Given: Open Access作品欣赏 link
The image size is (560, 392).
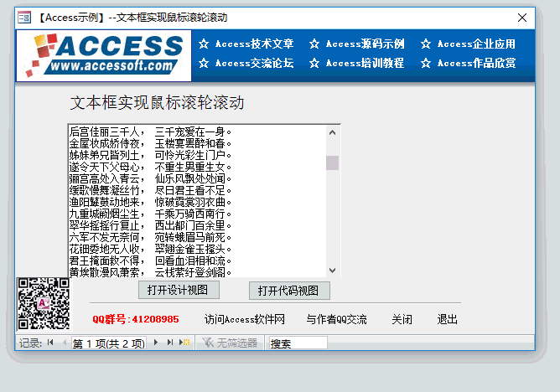Looking at the screenshot, I should (x=476, y=63).
